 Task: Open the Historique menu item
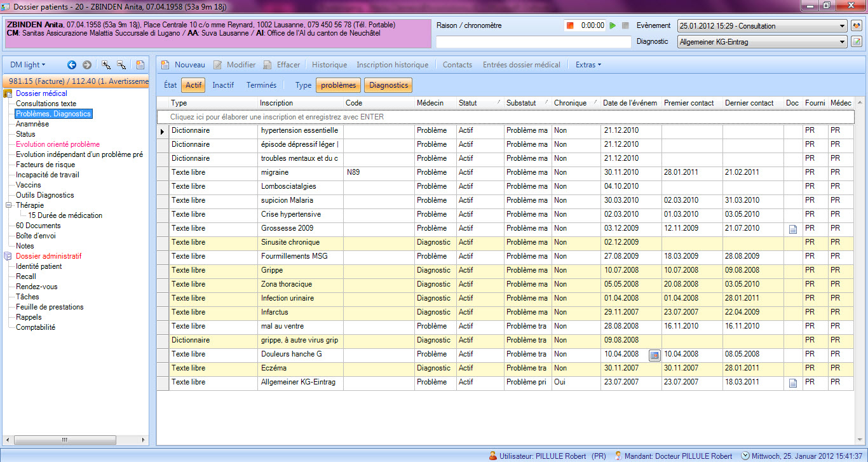[x=330, y=65]
